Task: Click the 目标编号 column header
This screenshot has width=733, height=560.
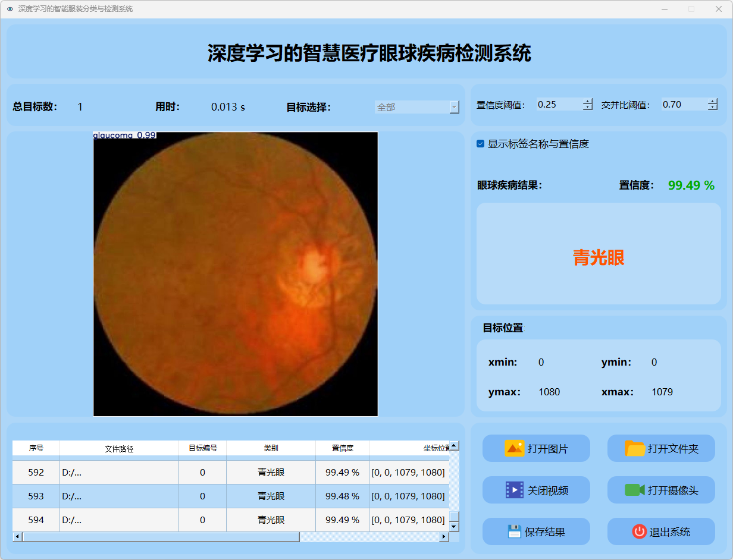Action: pyautogui.click(x=203, y=448)
